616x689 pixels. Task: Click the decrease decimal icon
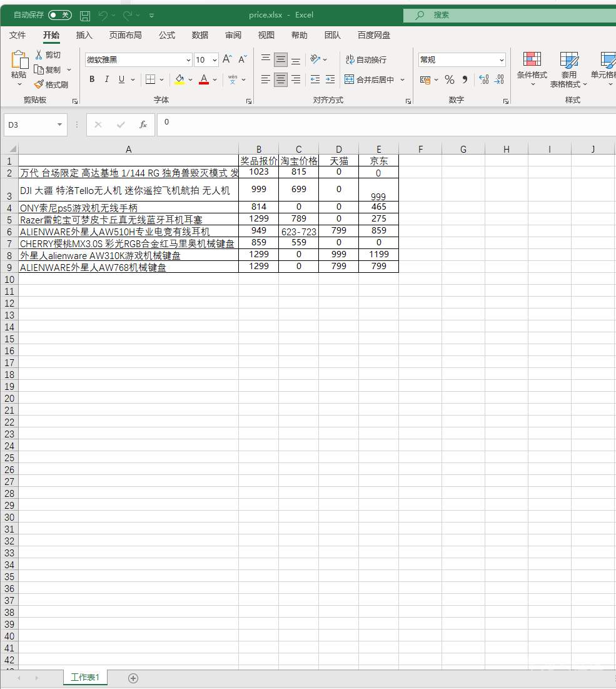click(499, 79)
